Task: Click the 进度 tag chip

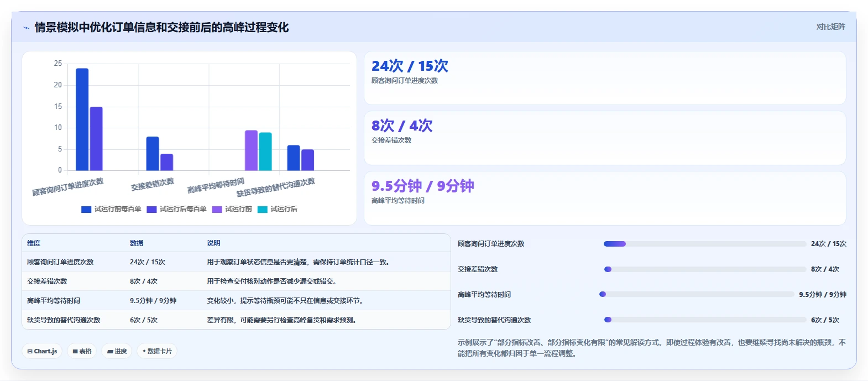Action: coord(117,351)
